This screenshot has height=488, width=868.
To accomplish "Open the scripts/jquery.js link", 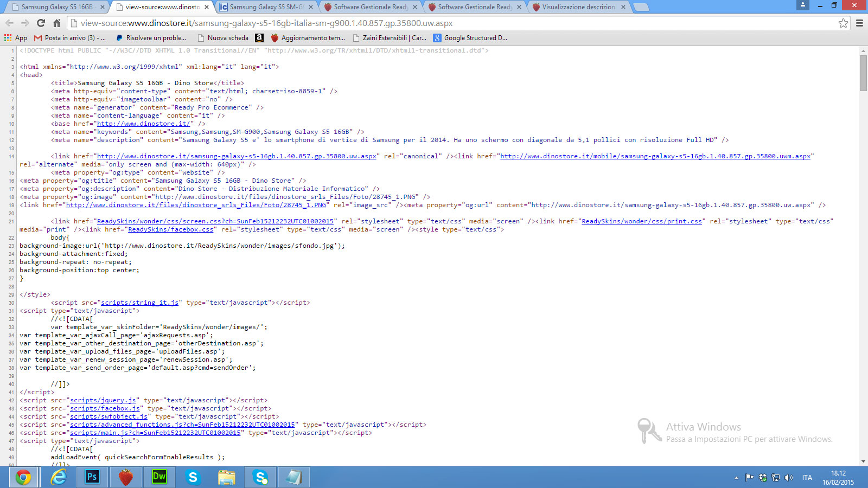I will click(x=103, y=400).
